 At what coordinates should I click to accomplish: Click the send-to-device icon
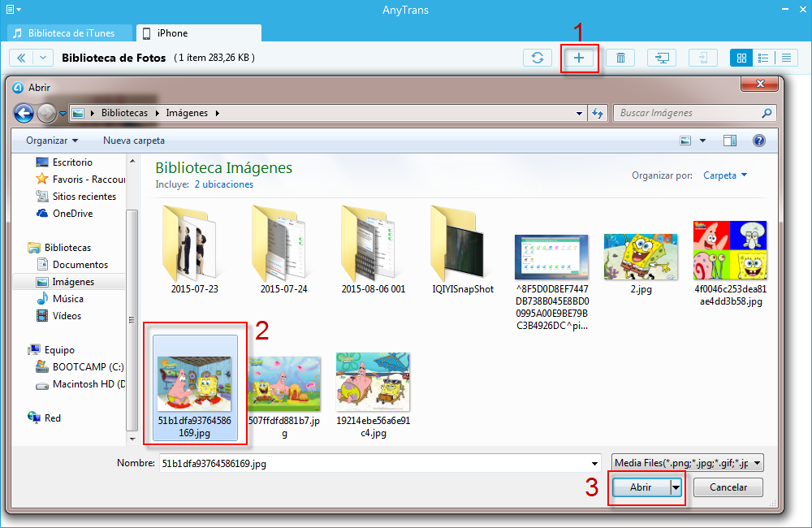(703, 58)
